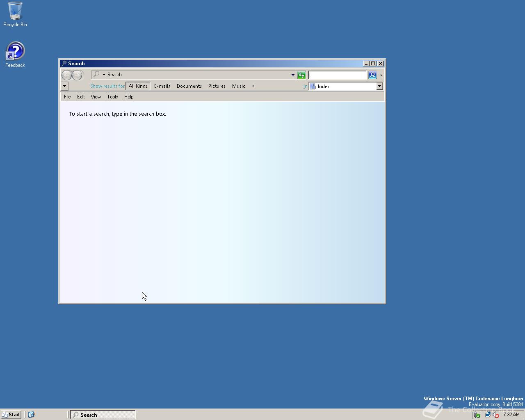
Task: Filter results to Pictures
Action: tap(217, 86)
